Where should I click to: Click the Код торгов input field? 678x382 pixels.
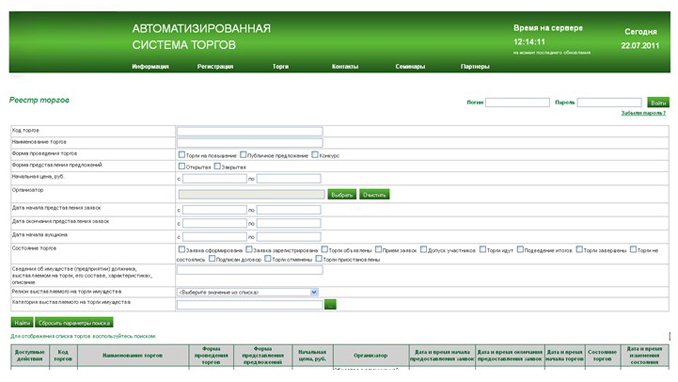pos(249,131)
